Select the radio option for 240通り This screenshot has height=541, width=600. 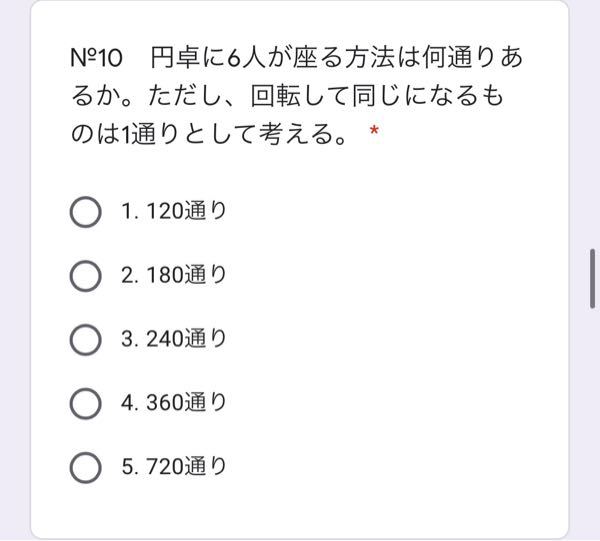[86, 340]
